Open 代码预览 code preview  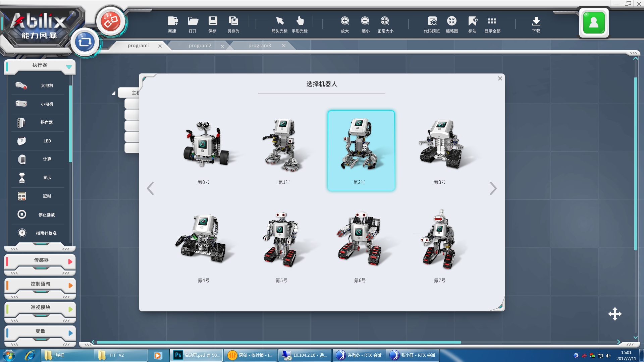point(432,21)
